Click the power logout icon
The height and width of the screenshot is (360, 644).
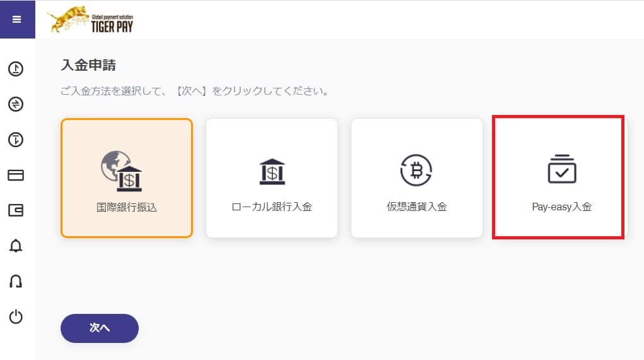tap(16, 317)
